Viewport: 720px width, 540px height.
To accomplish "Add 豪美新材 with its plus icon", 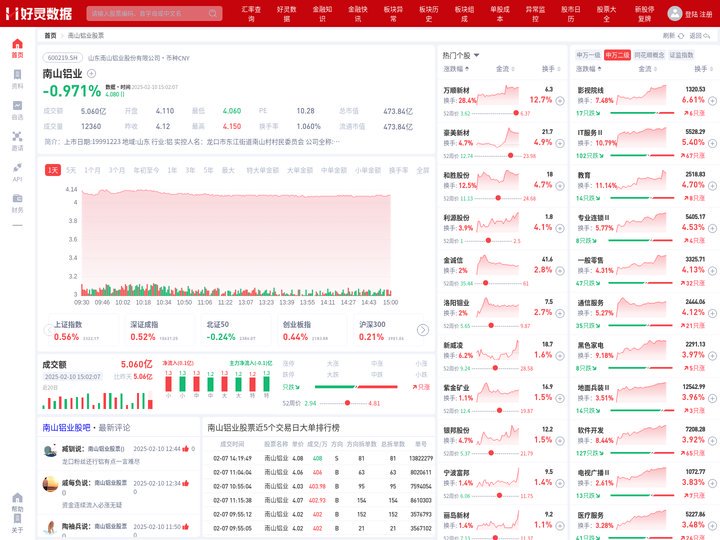I will tap(560, 143).
